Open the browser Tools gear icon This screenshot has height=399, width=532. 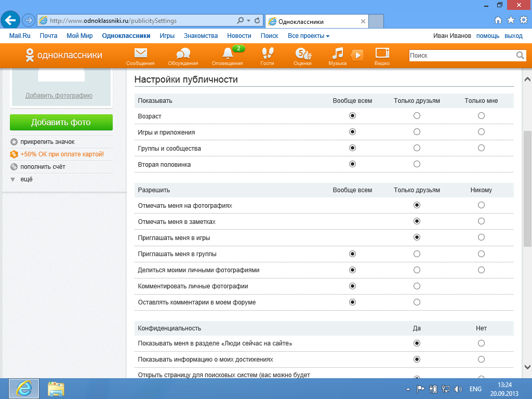click(524, 20)
